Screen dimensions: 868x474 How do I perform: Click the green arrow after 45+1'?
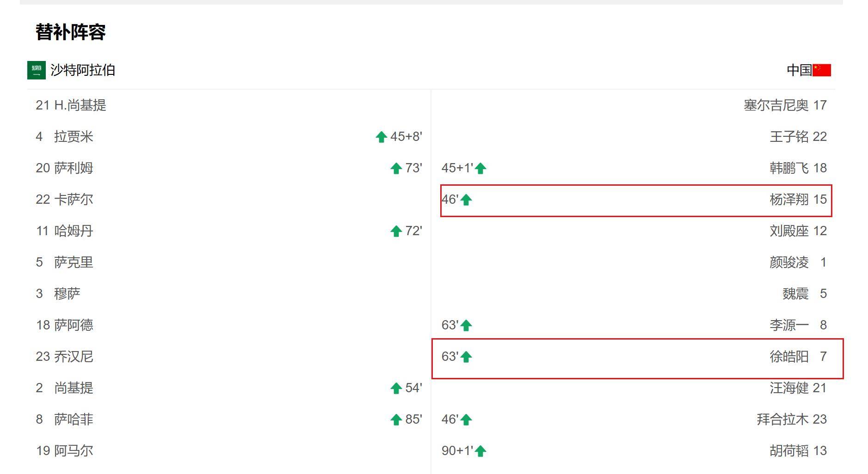pyautogui.click(x=480, y=168)
